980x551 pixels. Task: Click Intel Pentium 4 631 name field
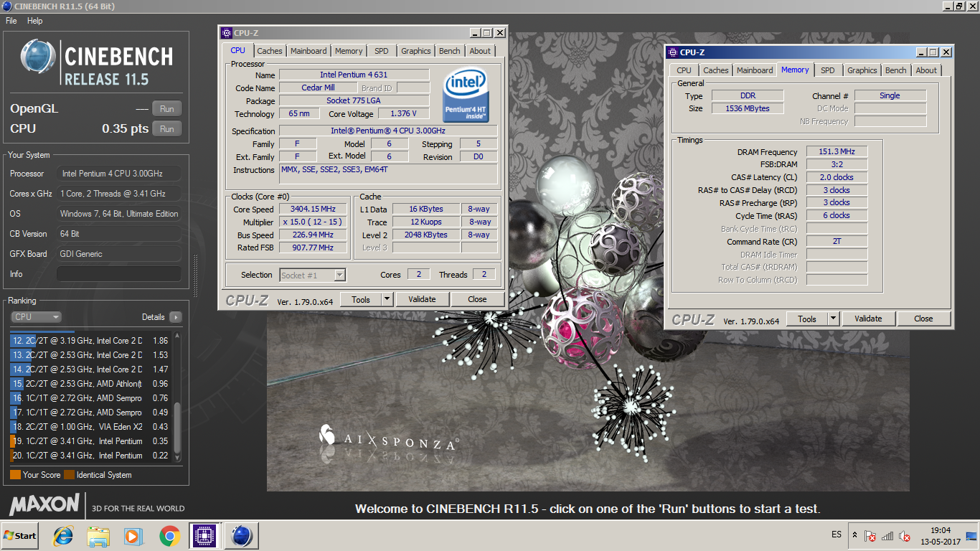pyautogui.click(x=354, y=75)
